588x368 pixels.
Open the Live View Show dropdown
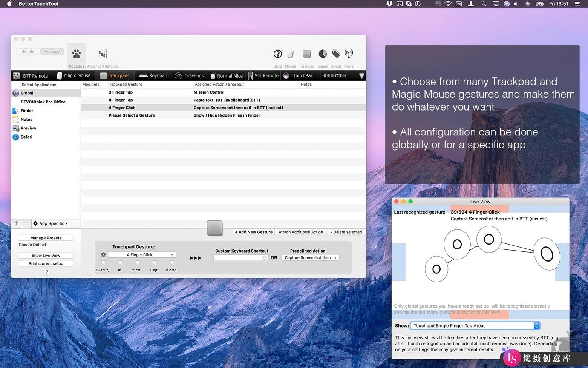[476, 326]
